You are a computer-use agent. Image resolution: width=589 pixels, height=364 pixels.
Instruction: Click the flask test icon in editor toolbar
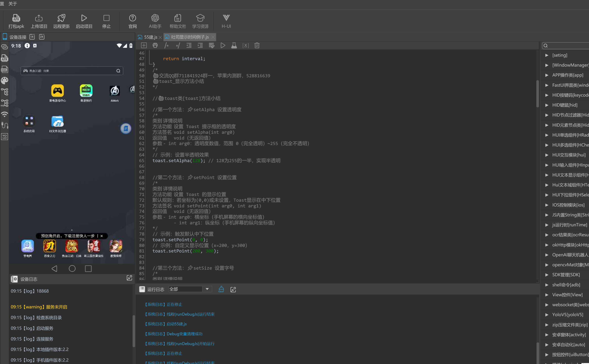tap(234, 45)
